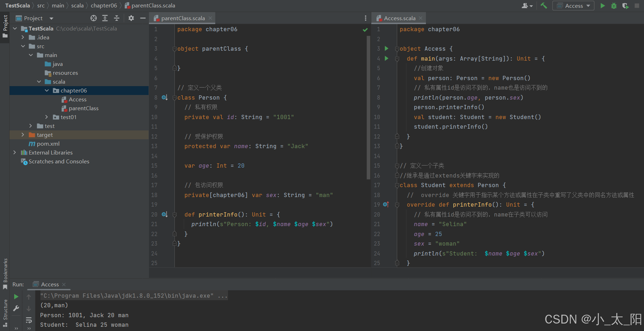Click the locate opened file target icon
Screen dimensions: 644x331
pyautogui.click(x=94, y=18)
